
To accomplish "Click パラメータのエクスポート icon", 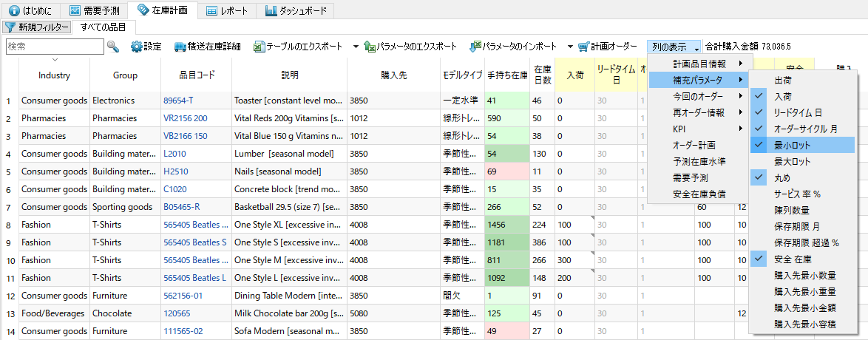I will click(x=369, y=47).
